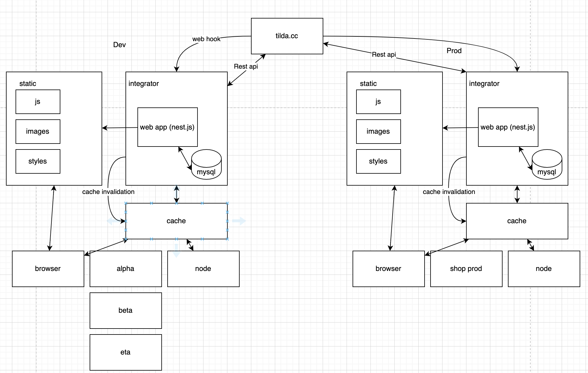
Task: Click the Dev text label
Action: [120, 45]
